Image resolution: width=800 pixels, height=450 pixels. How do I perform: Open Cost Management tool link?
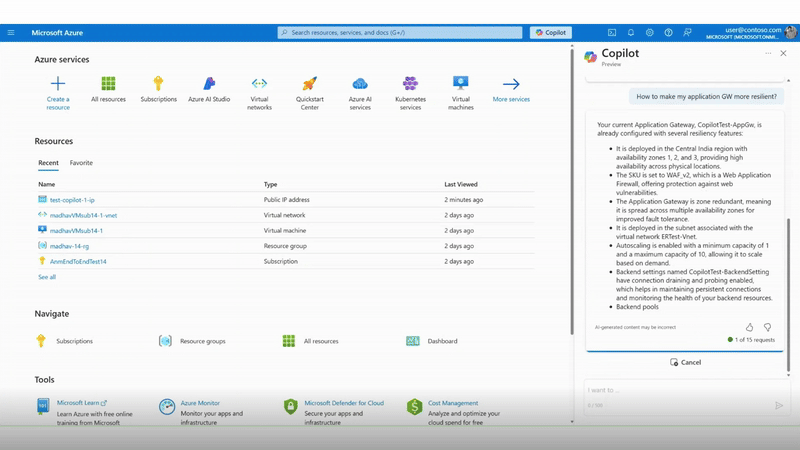[453, 403]
